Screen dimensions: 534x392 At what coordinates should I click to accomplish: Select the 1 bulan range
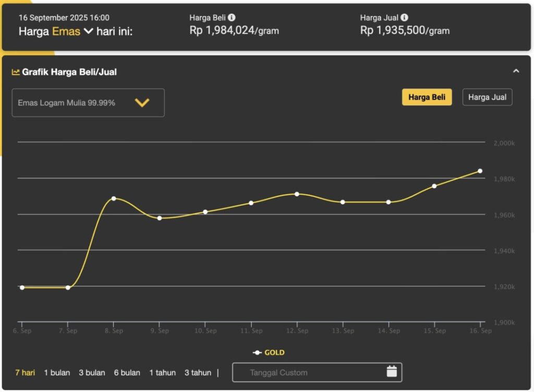pos(57,373)
